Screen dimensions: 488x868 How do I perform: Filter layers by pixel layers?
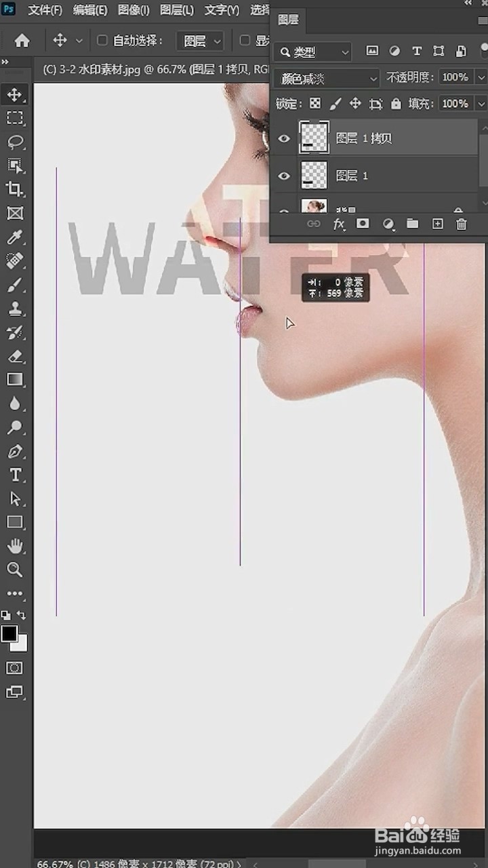(x=371, y=51)
